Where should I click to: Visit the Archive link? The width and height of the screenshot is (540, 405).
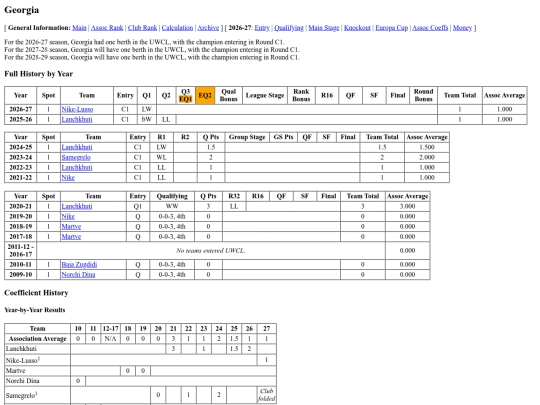208,28
